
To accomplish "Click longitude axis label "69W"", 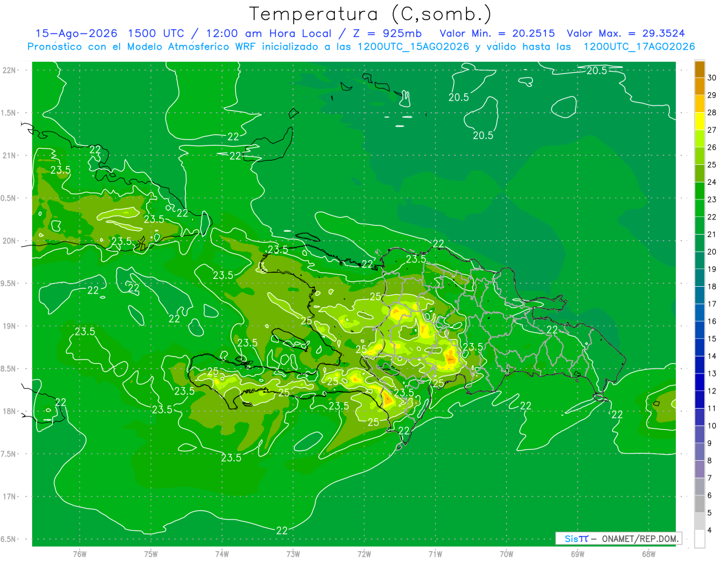I will coord(577,554).
